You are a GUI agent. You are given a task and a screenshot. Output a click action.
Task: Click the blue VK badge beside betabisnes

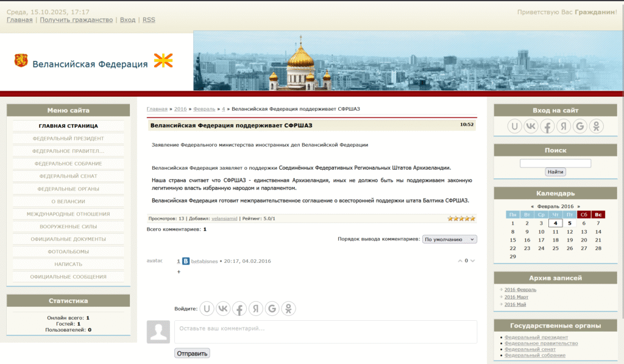pos(186,261)
